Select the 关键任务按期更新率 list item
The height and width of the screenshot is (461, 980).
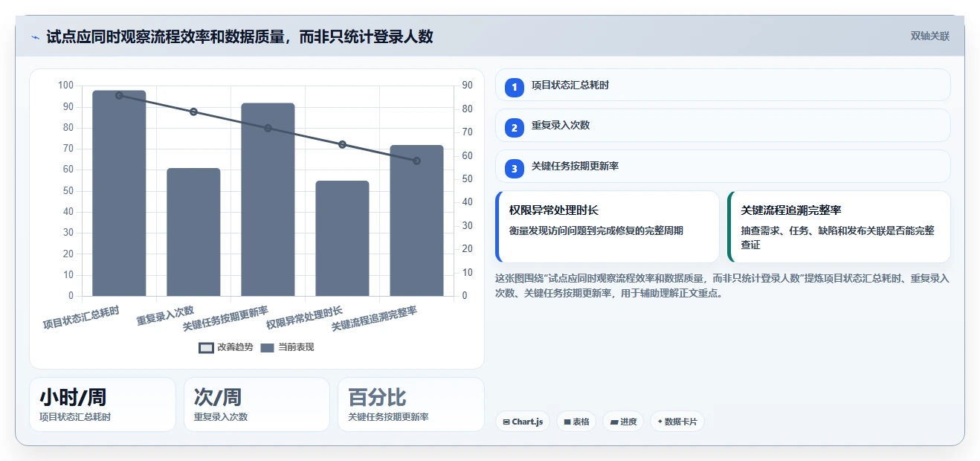tap(723, 166)
